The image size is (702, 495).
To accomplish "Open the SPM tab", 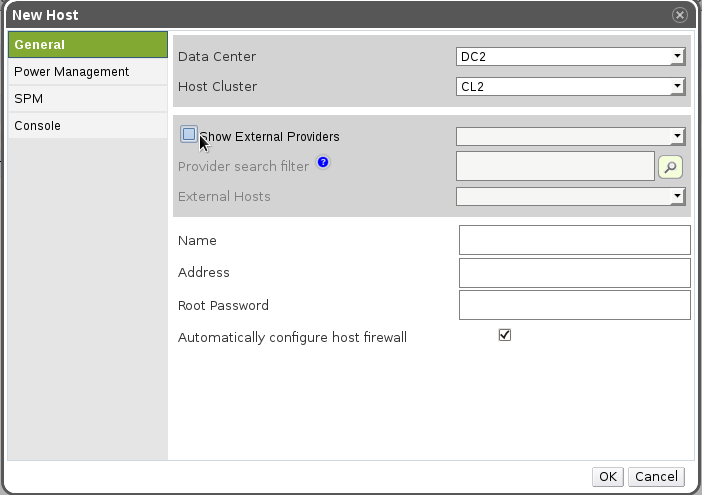I will click(x=87, y=99).
